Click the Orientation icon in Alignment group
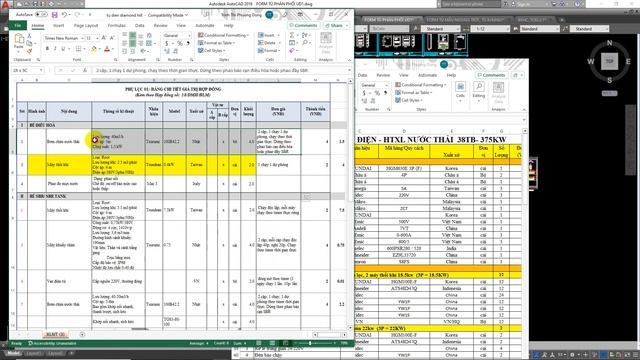The height and width of the screenshot is (360, 640). pyautogui.click(x=143, y=51)
